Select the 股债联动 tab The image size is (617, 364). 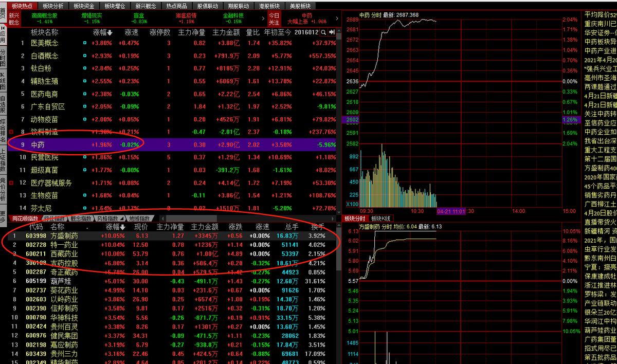(x=207, y=6)
